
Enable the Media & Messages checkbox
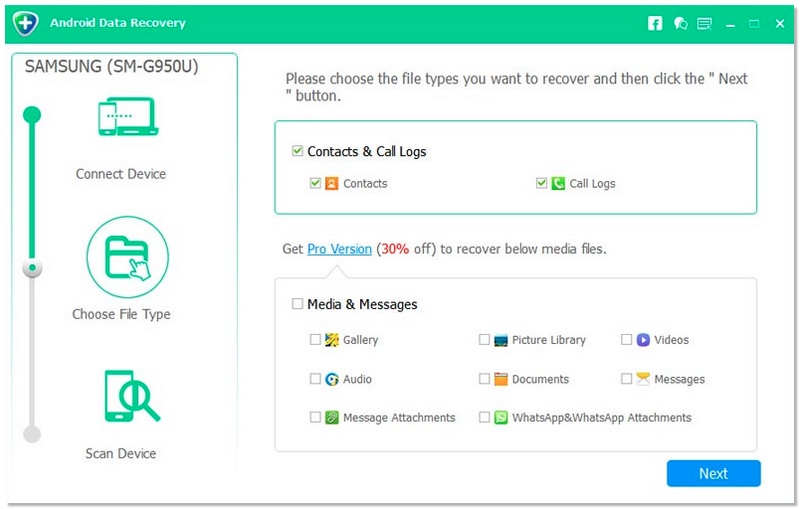(297, 304)
